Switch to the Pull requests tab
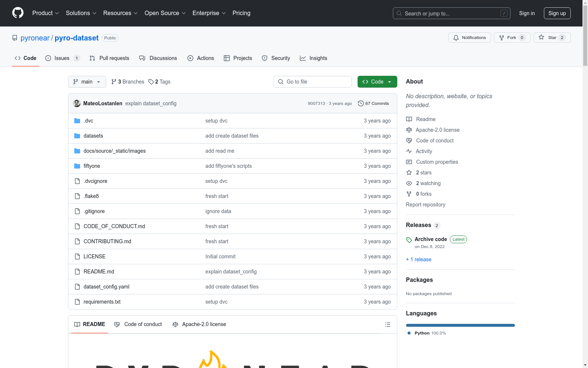This screenshot has height=368, width=588. tap(109, 58)
